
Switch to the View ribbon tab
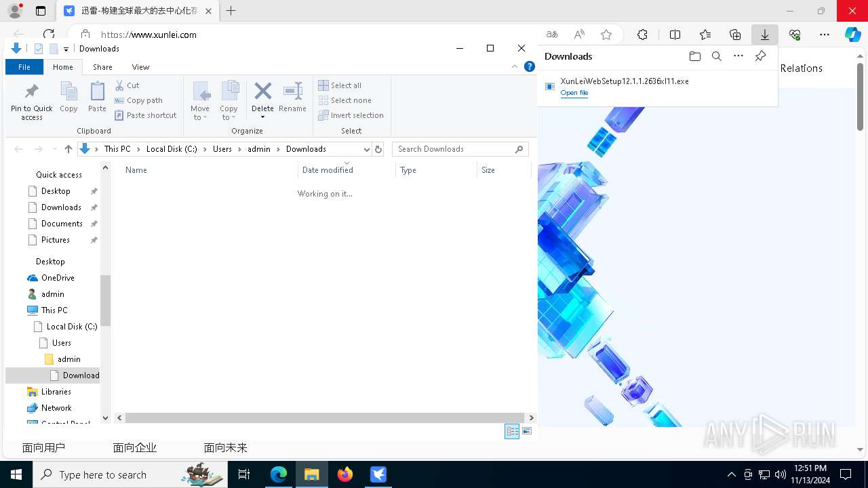point(140,67)
